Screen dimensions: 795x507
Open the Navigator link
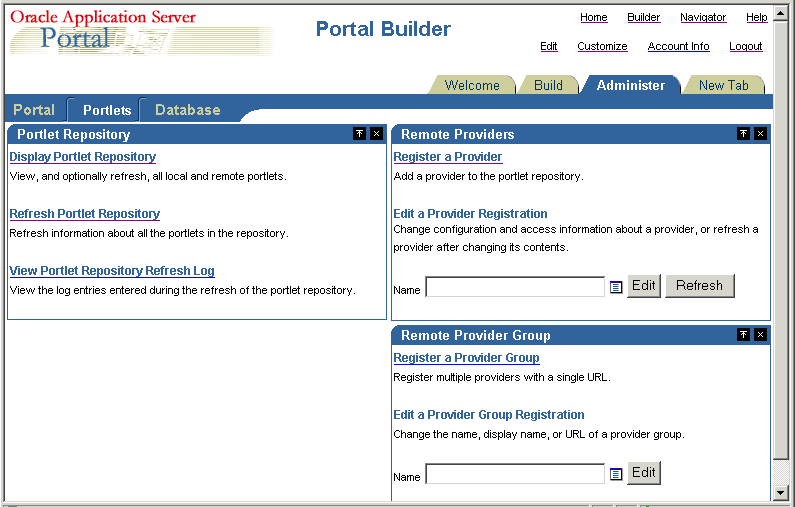[x=703, y=17]
